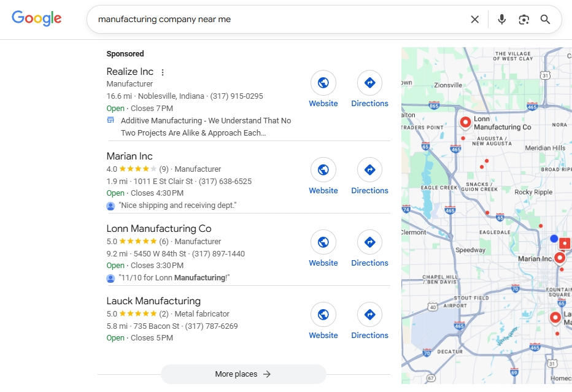Click into the search query field

276,20
